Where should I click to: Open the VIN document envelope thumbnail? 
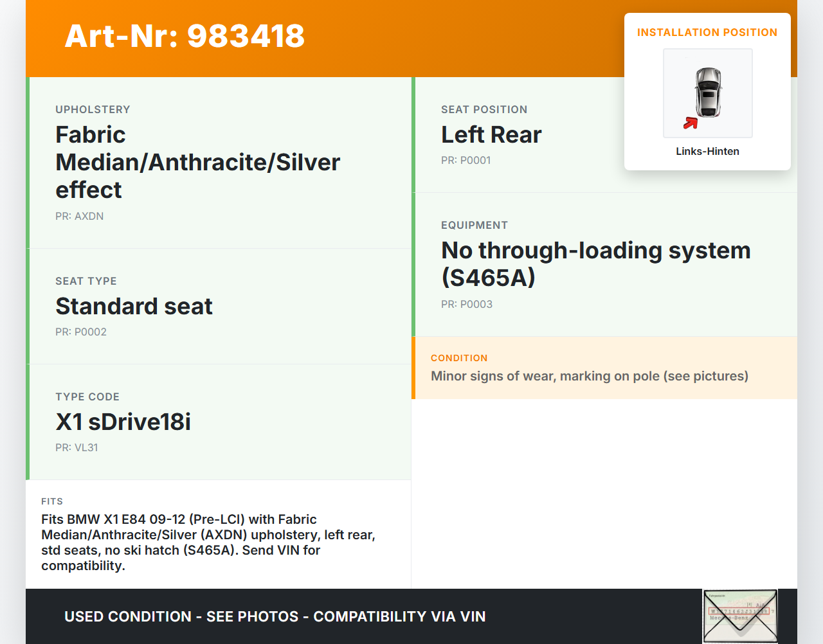coord(740,616)
